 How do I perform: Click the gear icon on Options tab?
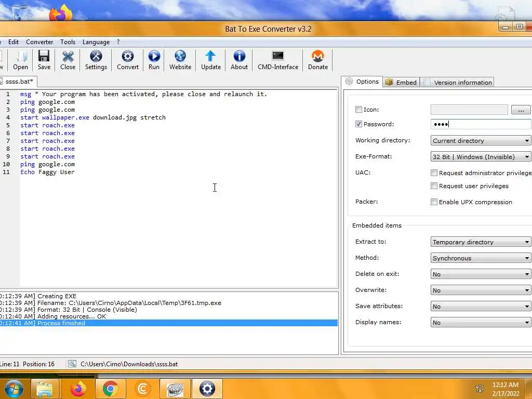pos(349,82)
